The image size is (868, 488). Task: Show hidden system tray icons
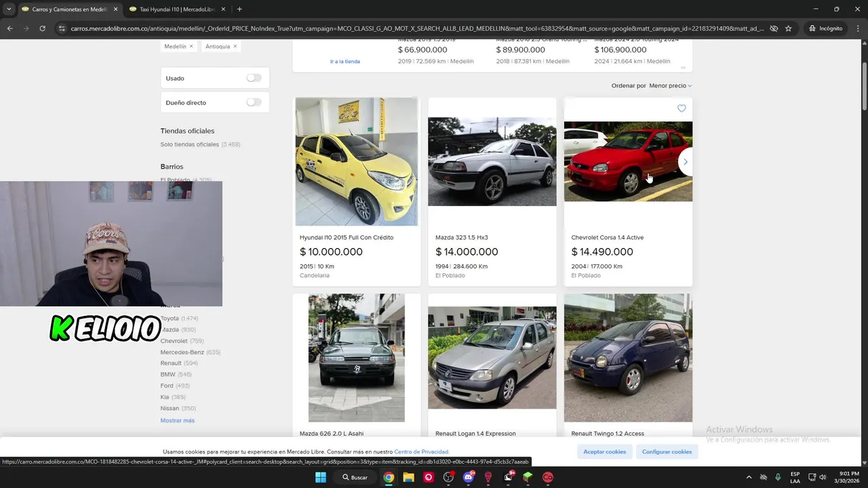[x=749, y=477]
